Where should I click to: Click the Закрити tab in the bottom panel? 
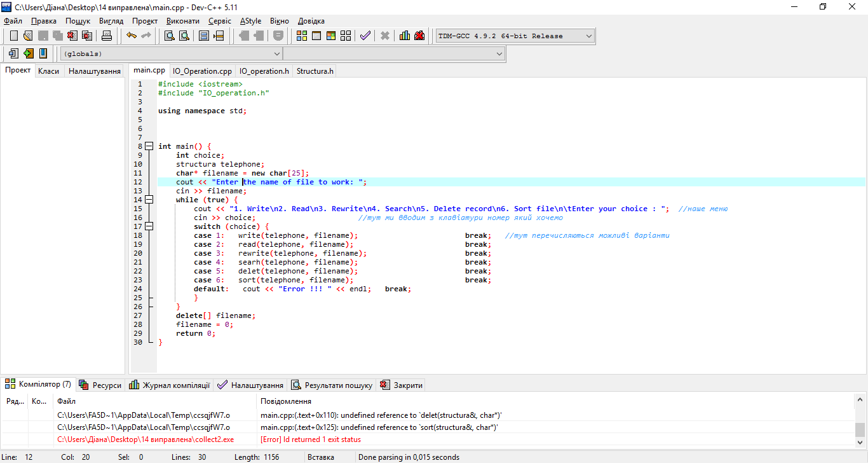point(401,385)
